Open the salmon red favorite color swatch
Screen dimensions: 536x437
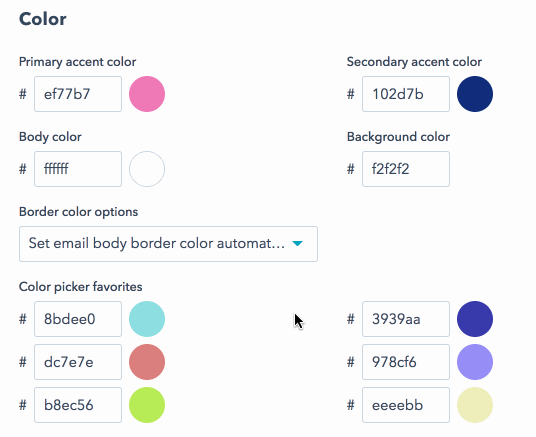(x=147, y=362)
